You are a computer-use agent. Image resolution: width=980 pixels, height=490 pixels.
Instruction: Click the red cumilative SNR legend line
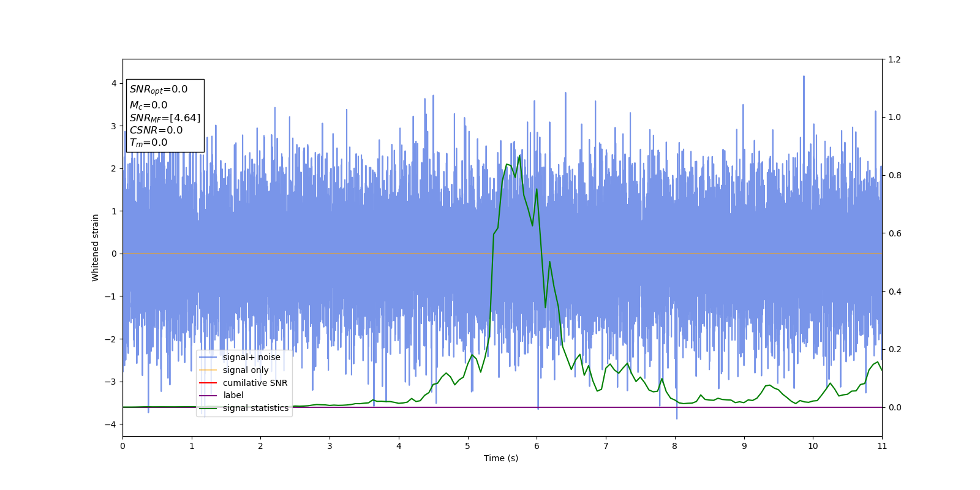pos(208,383)
